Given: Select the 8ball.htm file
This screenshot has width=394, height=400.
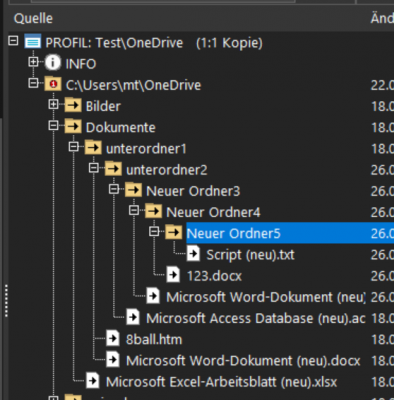Looking at the screenshot, I should [154, 339].
